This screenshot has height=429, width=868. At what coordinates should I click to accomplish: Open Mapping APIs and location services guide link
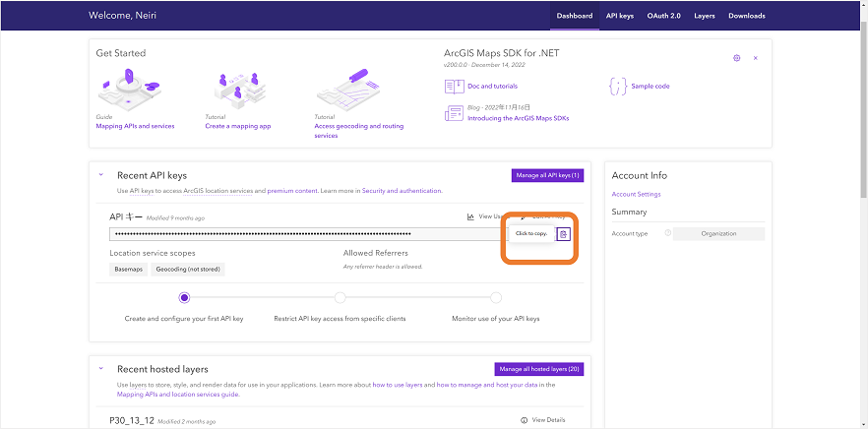(x=178, y=395)
